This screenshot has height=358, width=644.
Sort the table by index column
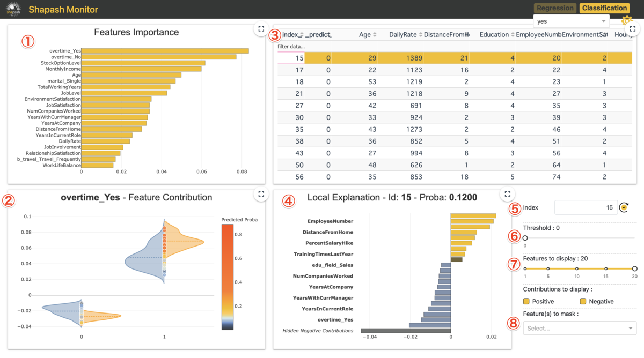[301, 35]
